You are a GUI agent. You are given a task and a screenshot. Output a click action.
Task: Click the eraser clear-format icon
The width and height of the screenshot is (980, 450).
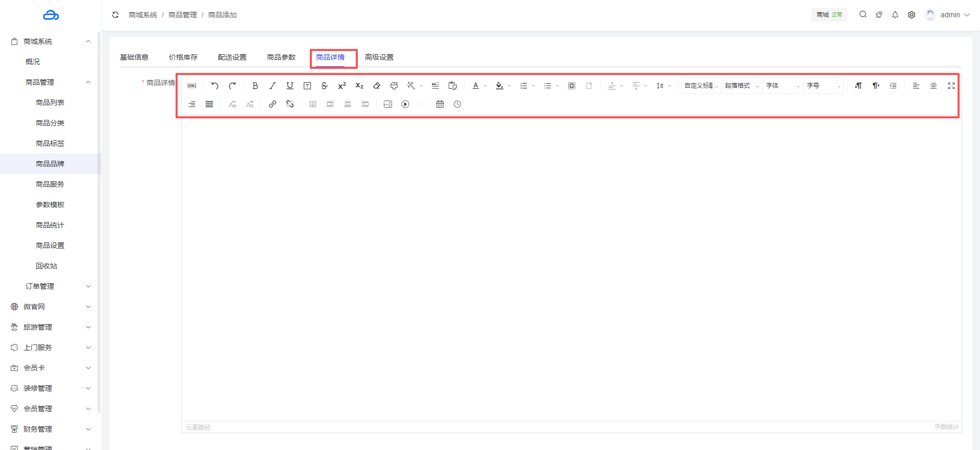[377, 86]
